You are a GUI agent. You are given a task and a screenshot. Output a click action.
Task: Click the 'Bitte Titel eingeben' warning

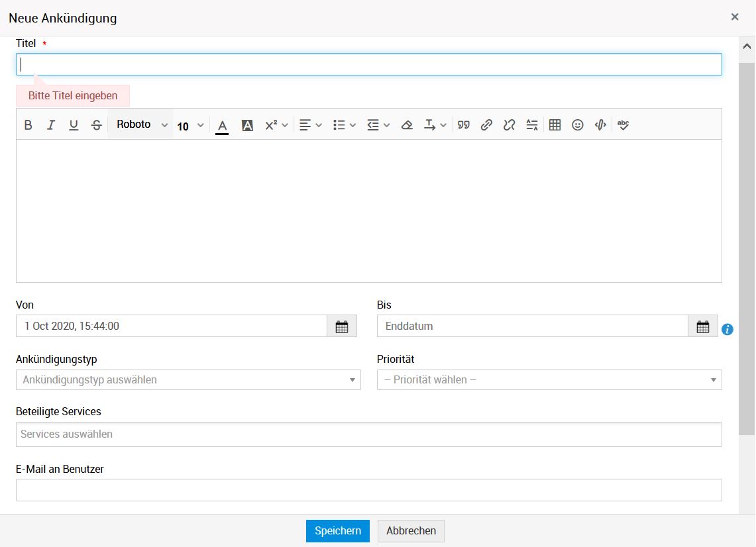(x=73, y=95)
